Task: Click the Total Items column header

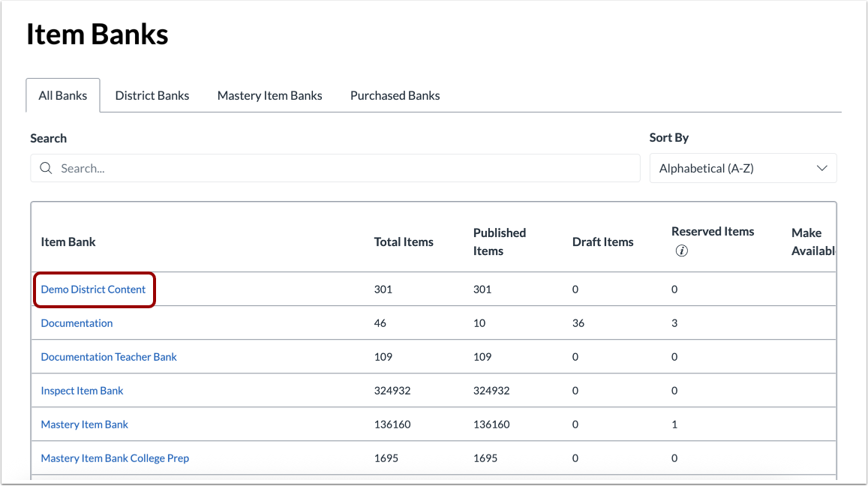Action: pyautogui.click(x=403, y=241)
